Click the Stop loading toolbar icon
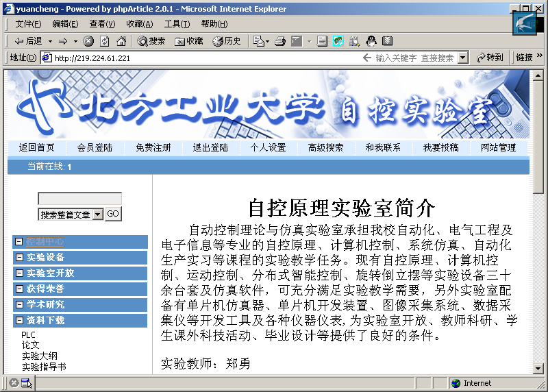The height and width of the screenshot is (392, 548). click(x=88, y=41)
